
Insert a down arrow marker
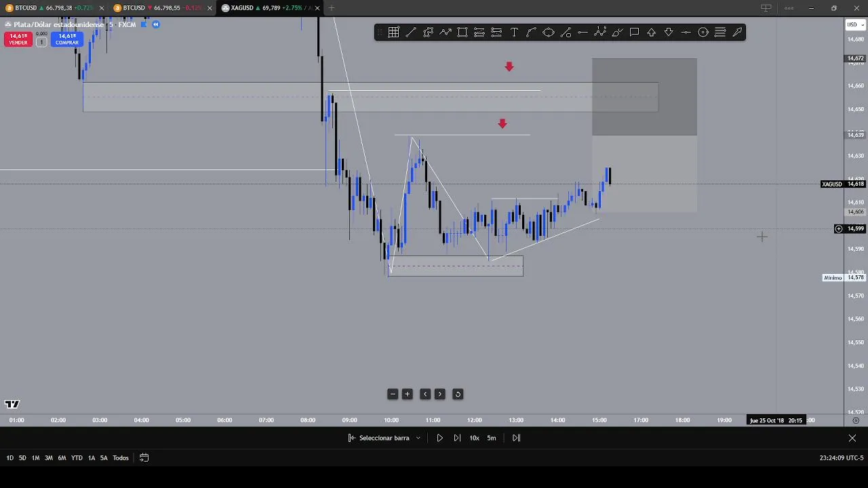(x=669, y=32)
